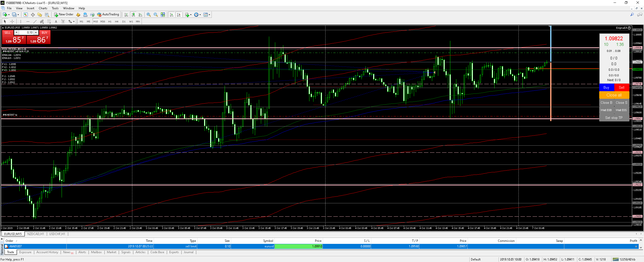The image size is (644, 262).
Task: Toggle the AutoTrading button
Action: 108,15
